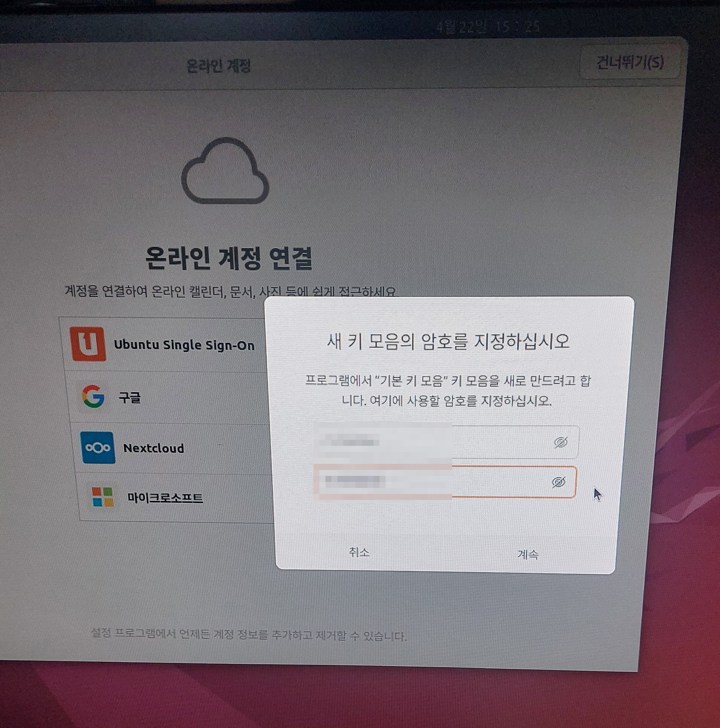720x728 pixels.
Task: Click the keyring dialog title text
Action: click(x=448, y=341)
